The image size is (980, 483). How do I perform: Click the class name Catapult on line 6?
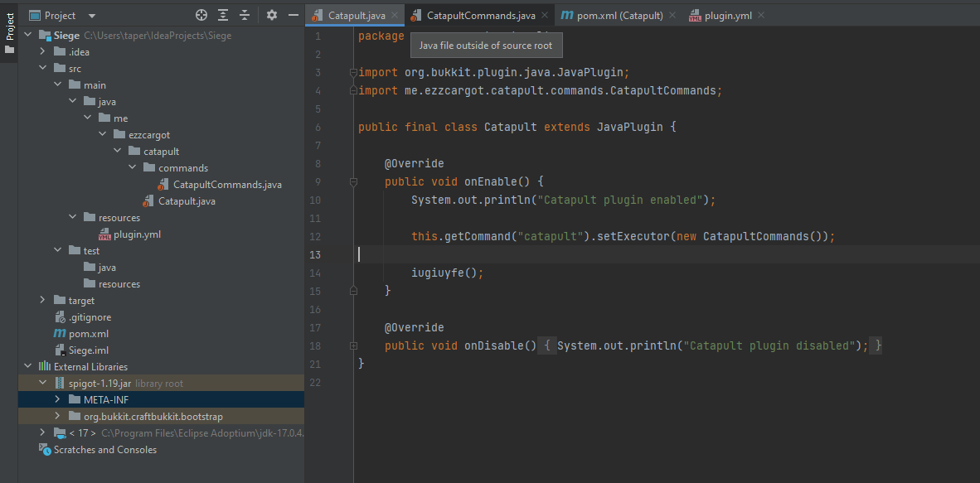point(511,127)
